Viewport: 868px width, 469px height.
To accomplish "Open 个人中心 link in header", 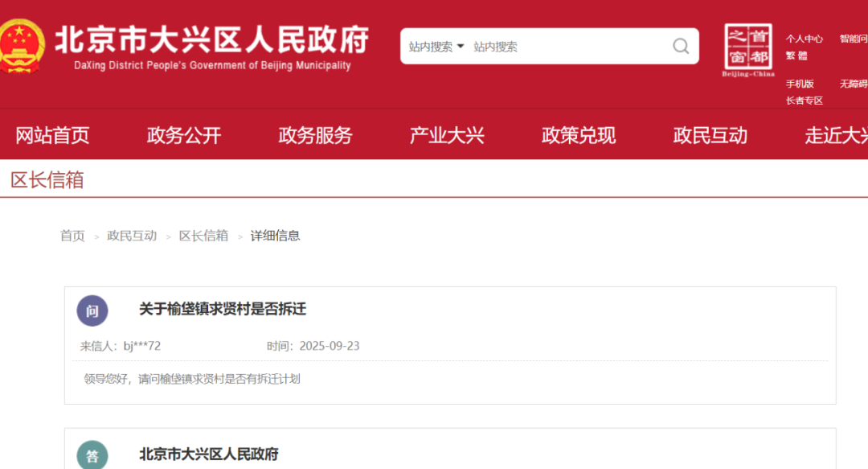I will [804, 39].
